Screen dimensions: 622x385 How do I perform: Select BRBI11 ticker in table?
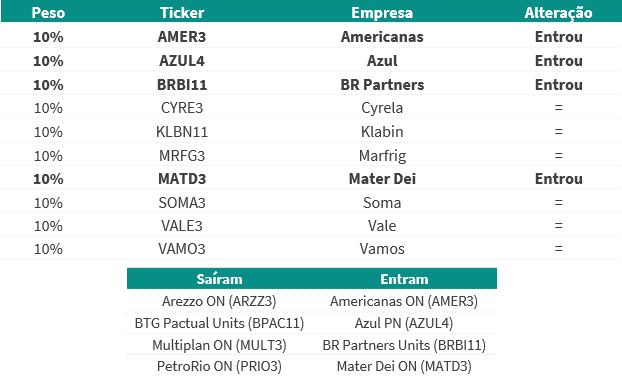pos(182,84)
